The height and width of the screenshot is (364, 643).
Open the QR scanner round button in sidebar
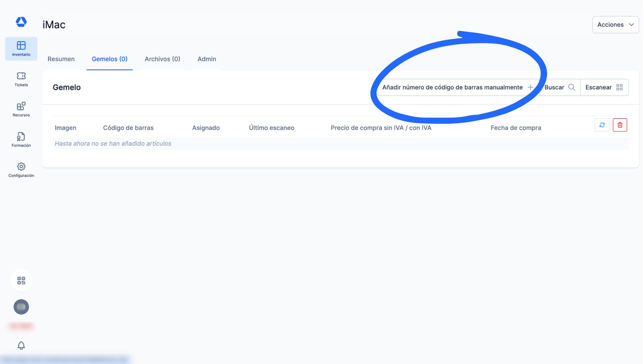[x=21, y=281]
